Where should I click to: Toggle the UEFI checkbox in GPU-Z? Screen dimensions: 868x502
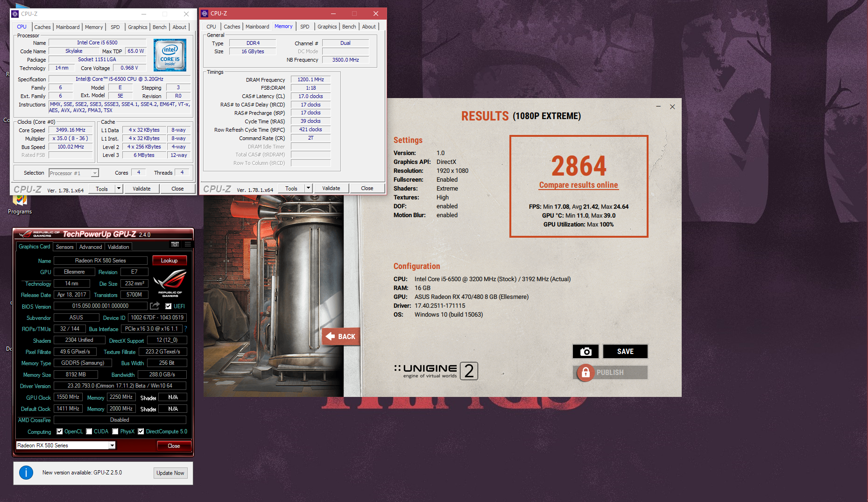(169, 306)
